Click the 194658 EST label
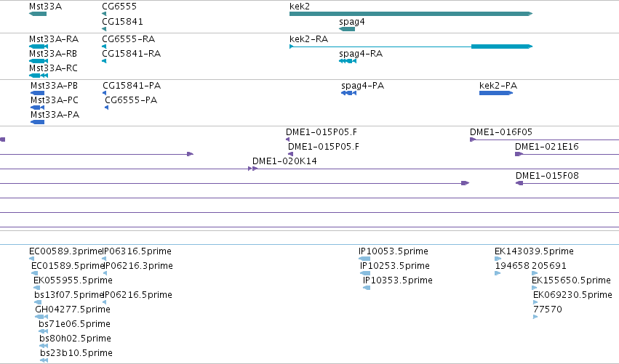The image size is (619, 364). point(512,266)
